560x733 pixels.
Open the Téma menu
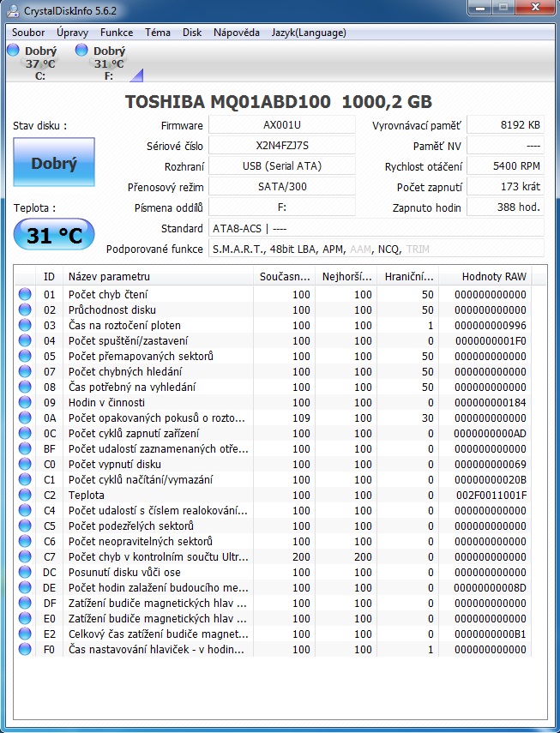click(158, 33)
